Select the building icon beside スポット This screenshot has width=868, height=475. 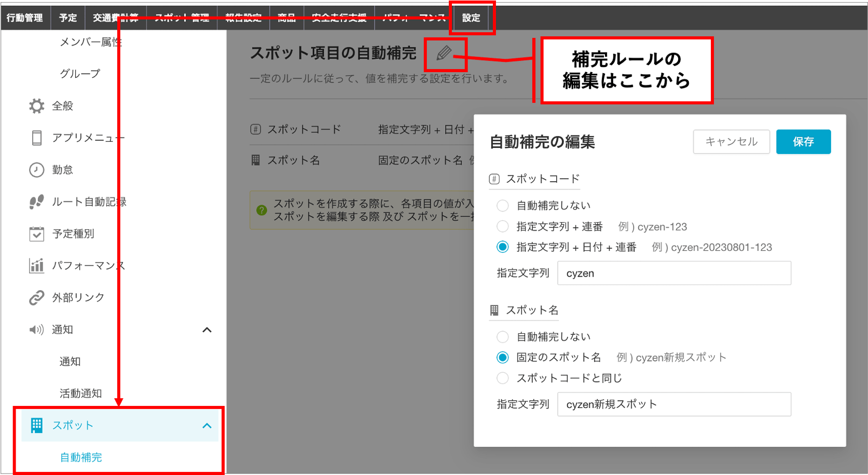(x=35, y=425)
